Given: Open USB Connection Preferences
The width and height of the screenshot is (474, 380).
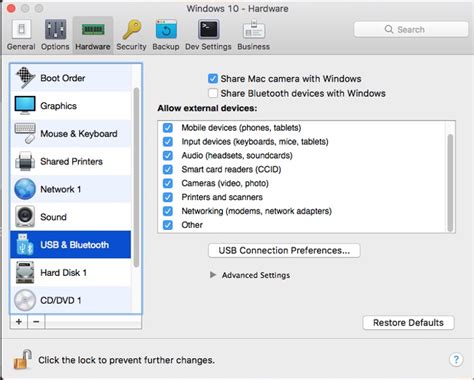Looking at the screenshot, I should [284, 250].
